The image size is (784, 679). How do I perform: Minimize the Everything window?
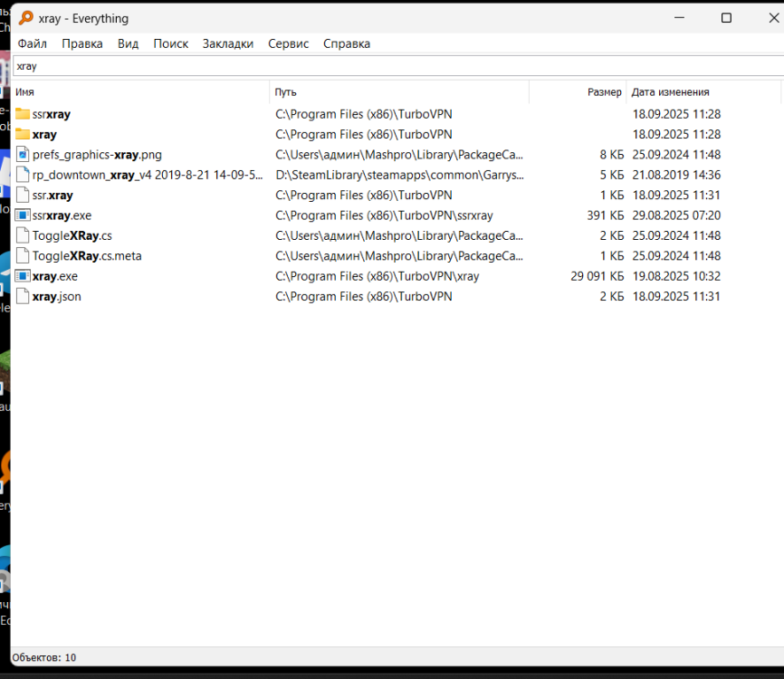pyautogui.click(x=679, y=18)
